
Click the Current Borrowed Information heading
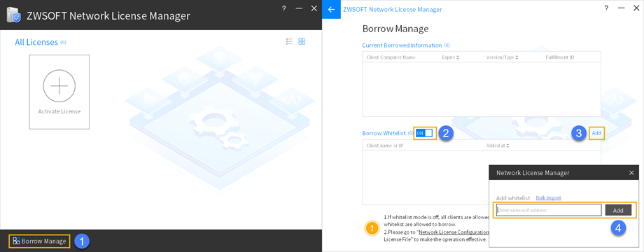(x=402, y=45)
